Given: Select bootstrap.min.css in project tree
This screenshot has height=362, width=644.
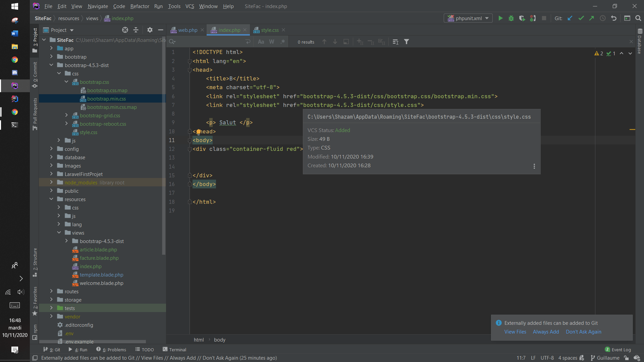Looking at the screenshot, I should (x=106, y=99).
